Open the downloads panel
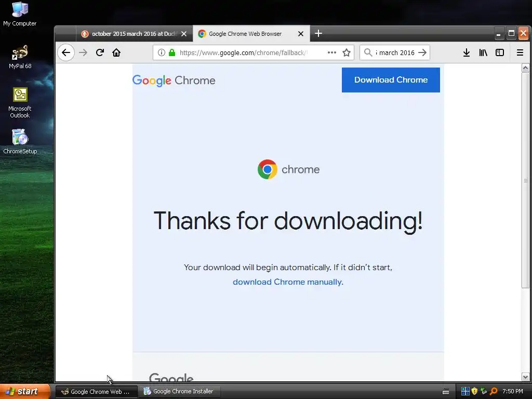 pyautogui.click(x=467, y=52)
